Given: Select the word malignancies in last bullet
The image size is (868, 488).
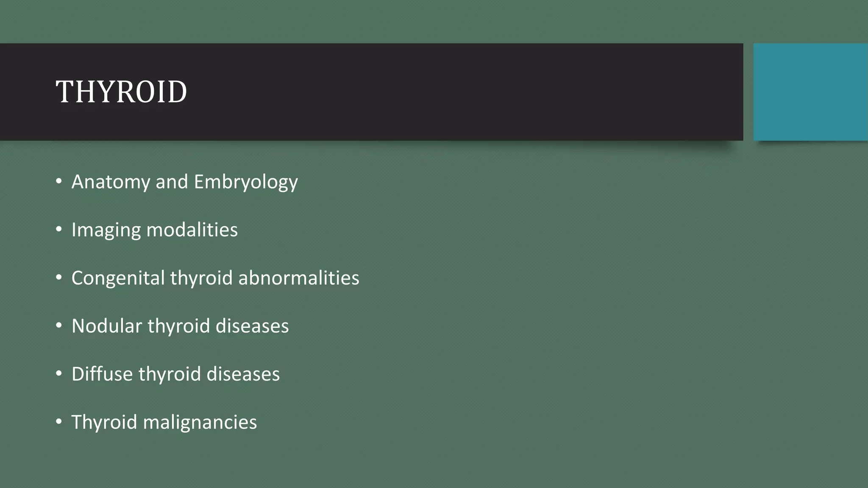Looking at the screenshot, I should click(x=200, y=423).
